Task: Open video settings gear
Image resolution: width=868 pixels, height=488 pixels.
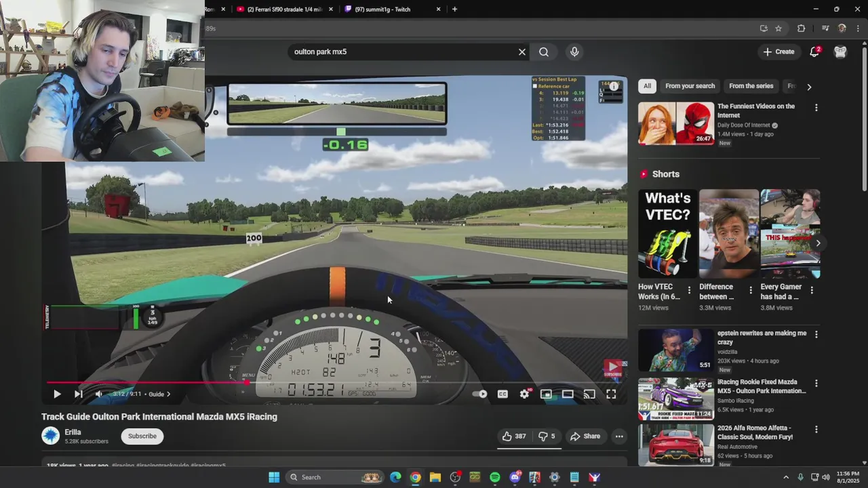Action: click(x=524, y=394)
